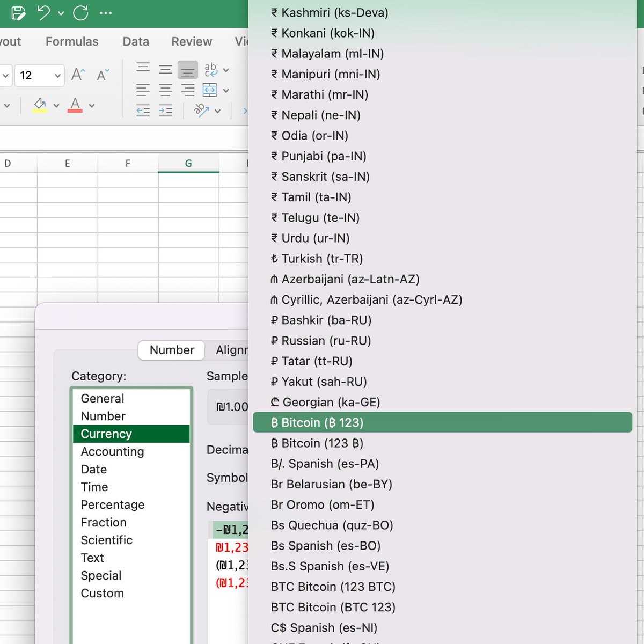The height and width of the screenshot is (644, 644).
Task: Select the Accounting category
Action: coord(112,451)
